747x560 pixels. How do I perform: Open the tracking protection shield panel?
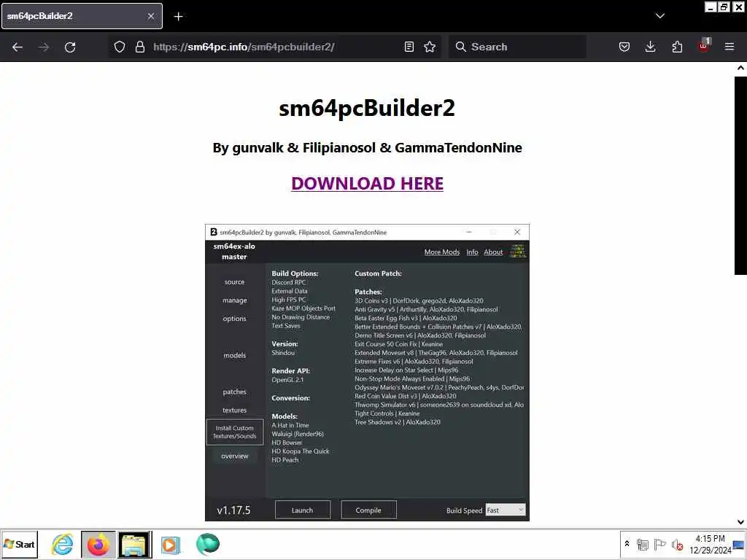click(x=120, y=47)
